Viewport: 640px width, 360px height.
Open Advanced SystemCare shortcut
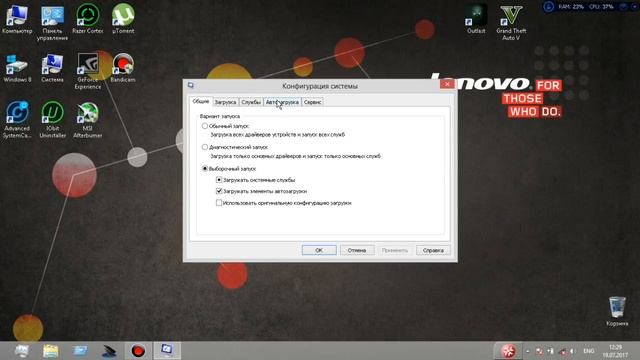coord(17,120)
